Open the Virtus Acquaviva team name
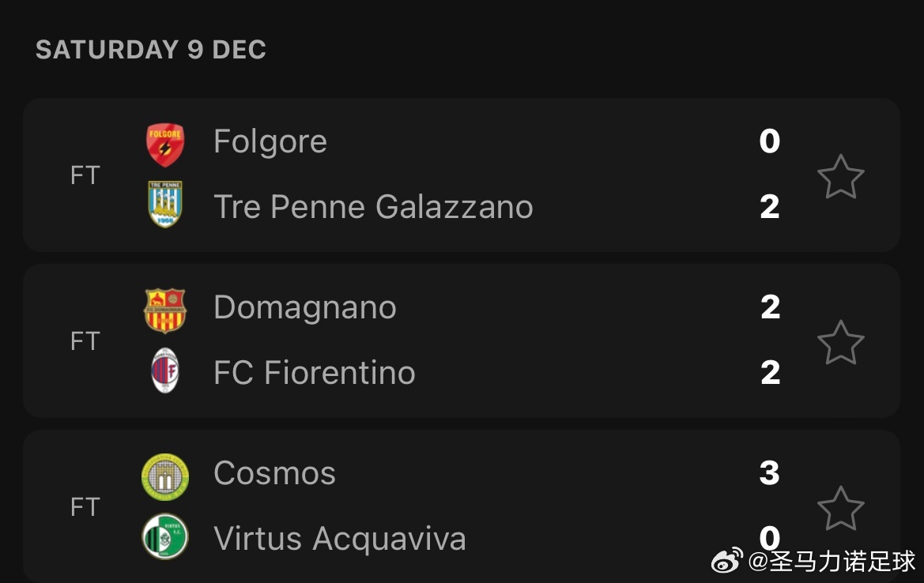The height and width of the screenshot is (583, 924). (340, 539)
